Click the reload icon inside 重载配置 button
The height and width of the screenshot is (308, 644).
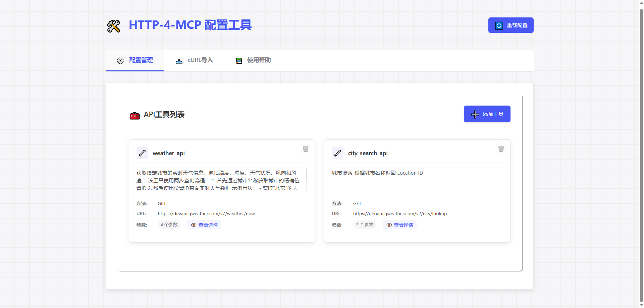pos(499,25)
